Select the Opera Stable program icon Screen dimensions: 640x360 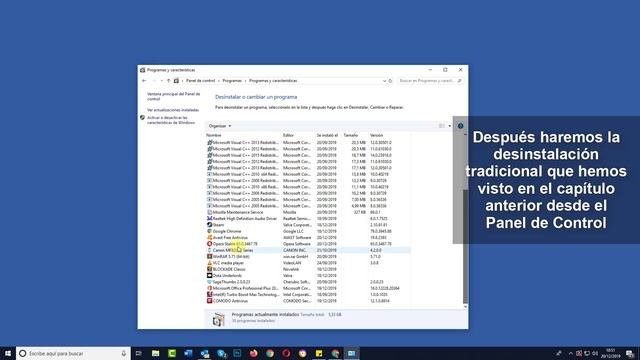209,244
